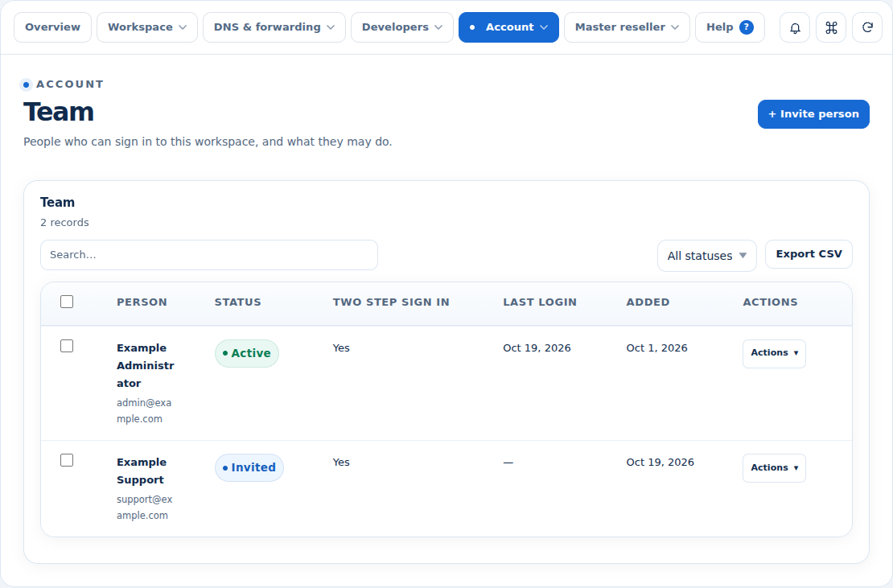Click the refresh icon
The width and height of the screenshot is (893, 588).
coord(867,27)
